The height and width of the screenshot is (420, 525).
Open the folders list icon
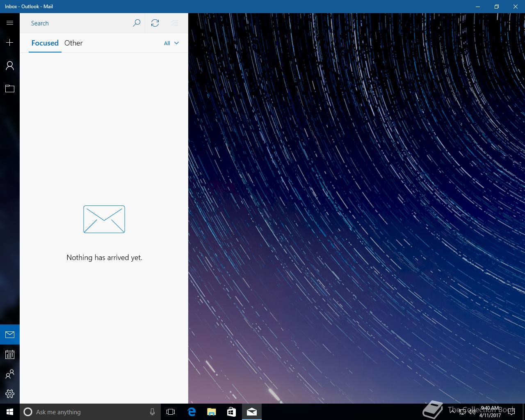click(x=10, y=89)
